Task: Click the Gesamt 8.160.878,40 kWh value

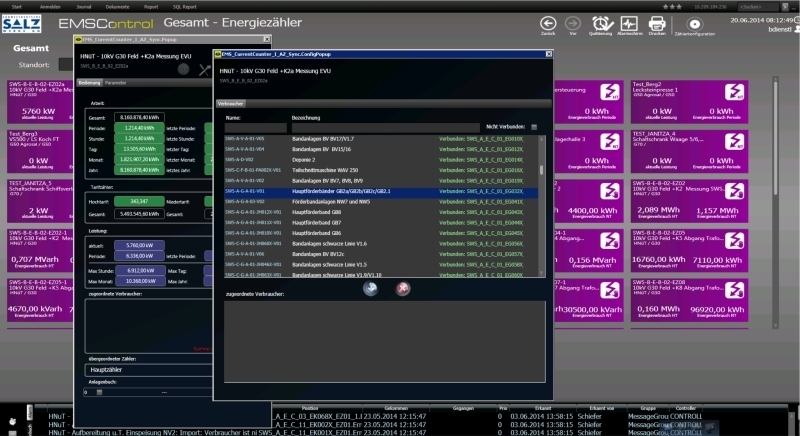Action: click(x=139, y=117)
